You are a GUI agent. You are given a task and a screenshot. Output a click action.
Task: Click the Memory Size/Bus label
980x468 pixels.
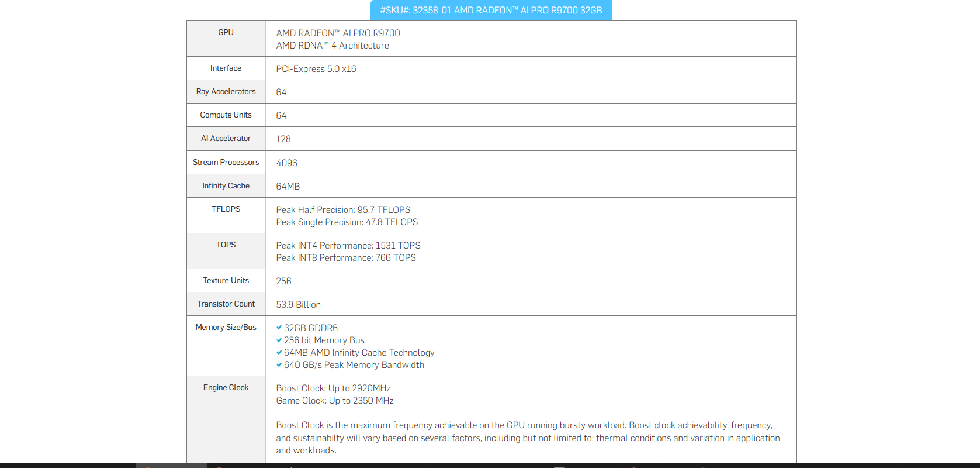[x=226, y=328]
